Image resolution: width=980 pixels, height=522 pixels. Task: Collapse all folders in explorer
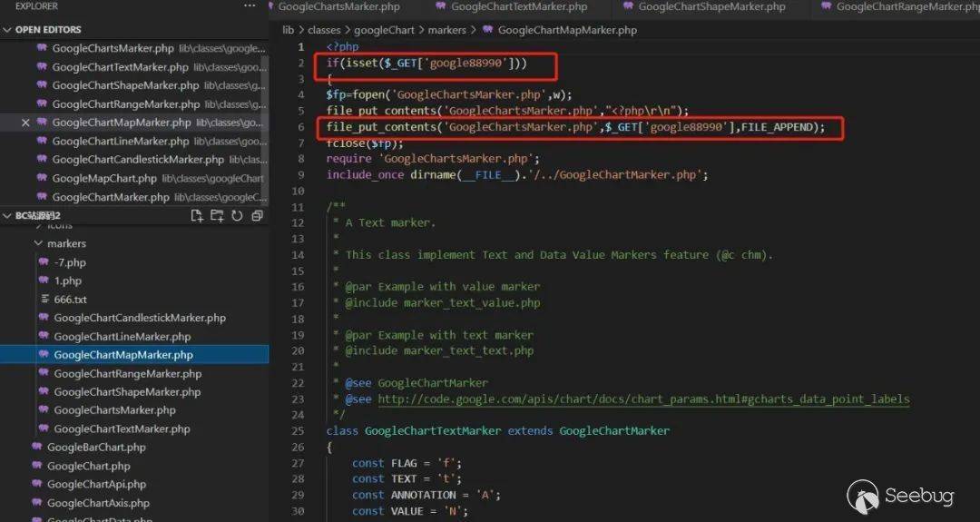[257, 216]
